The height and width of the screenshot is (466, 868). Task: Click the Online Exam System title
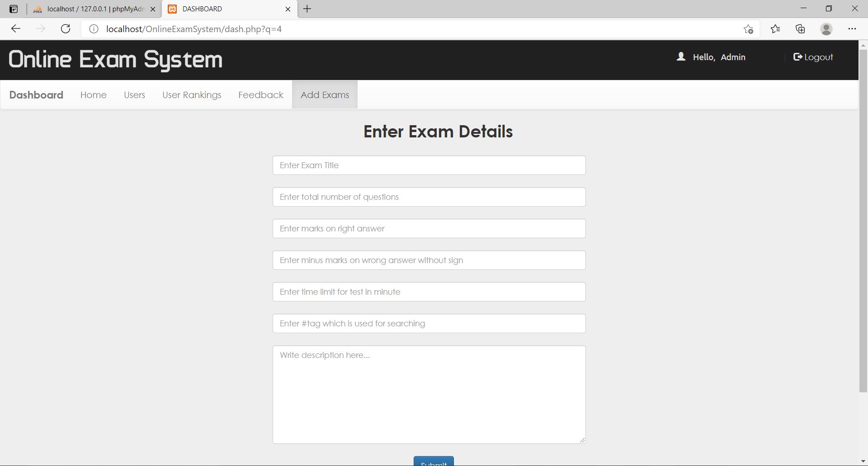(x=115, y=60)
